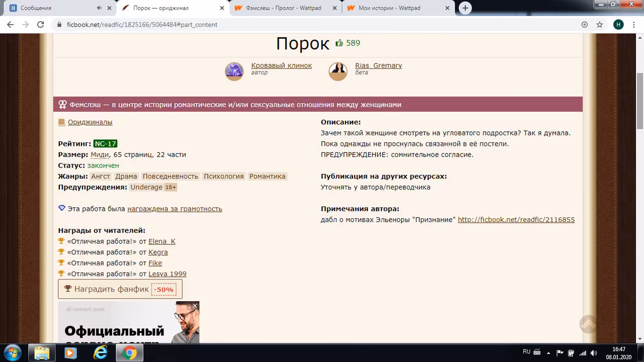Open a new tab with plus button
Image resolution: width=644 pixels, height=362 pixels.
coord(465,8)
